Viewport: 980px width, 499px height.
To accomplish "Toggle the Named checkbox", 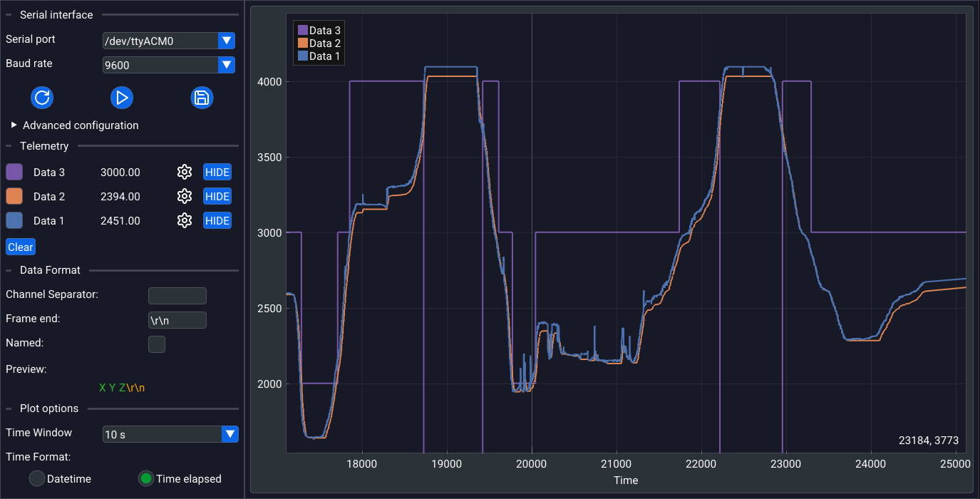I will [x=156, y=344].
